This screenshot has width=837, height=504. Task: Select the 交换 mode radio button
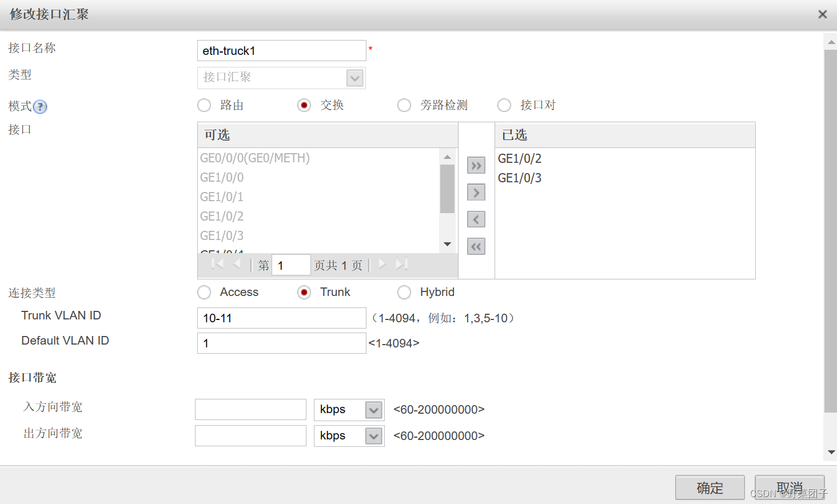[304, 105]
